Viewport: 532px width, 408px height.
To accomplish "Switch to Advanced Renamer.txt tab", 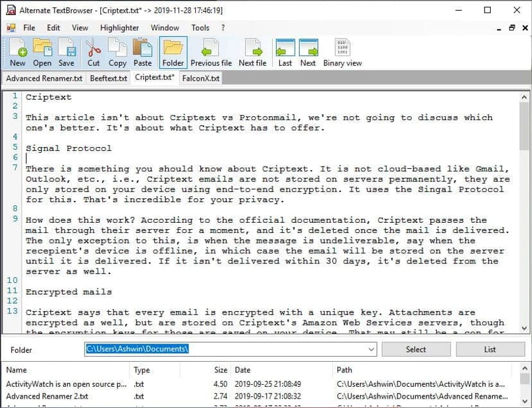I will 44,78.
